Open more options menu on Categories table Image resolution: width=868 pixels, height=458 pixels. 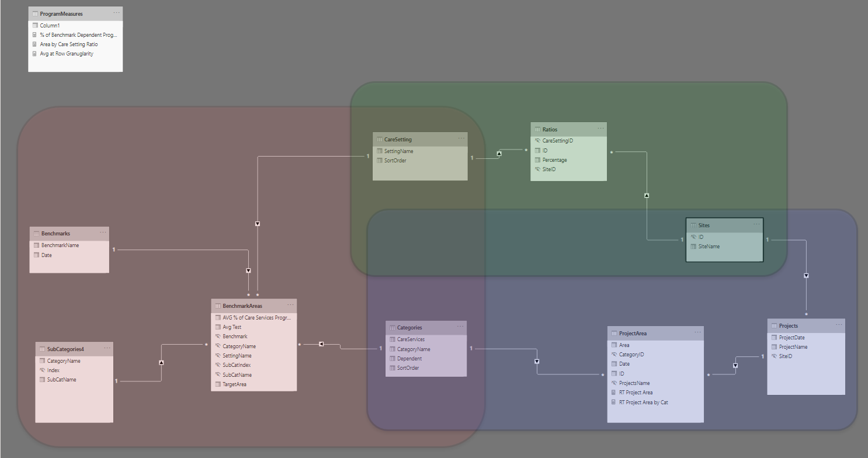pyautogui.click(x=460, y=327)
